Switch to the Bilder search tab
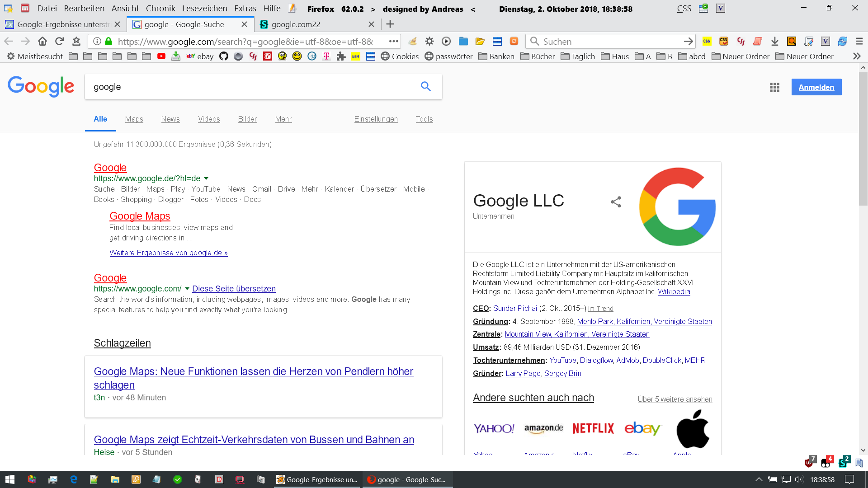868x488 pixels. [x=247, y=119]
